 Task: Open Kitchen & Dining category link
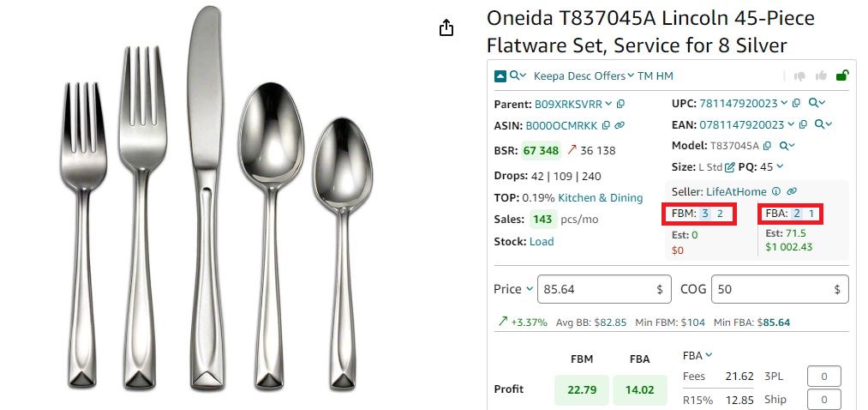point(600,197)
